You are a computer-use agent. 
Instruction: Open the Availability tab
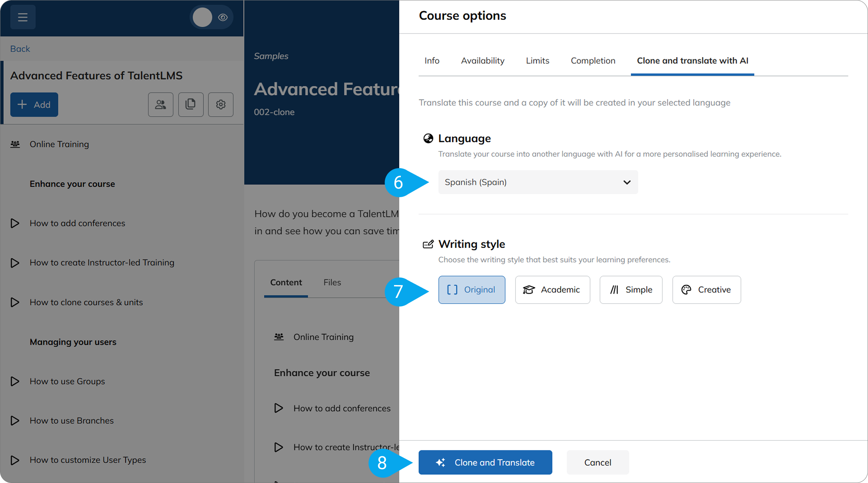(483, 61)
